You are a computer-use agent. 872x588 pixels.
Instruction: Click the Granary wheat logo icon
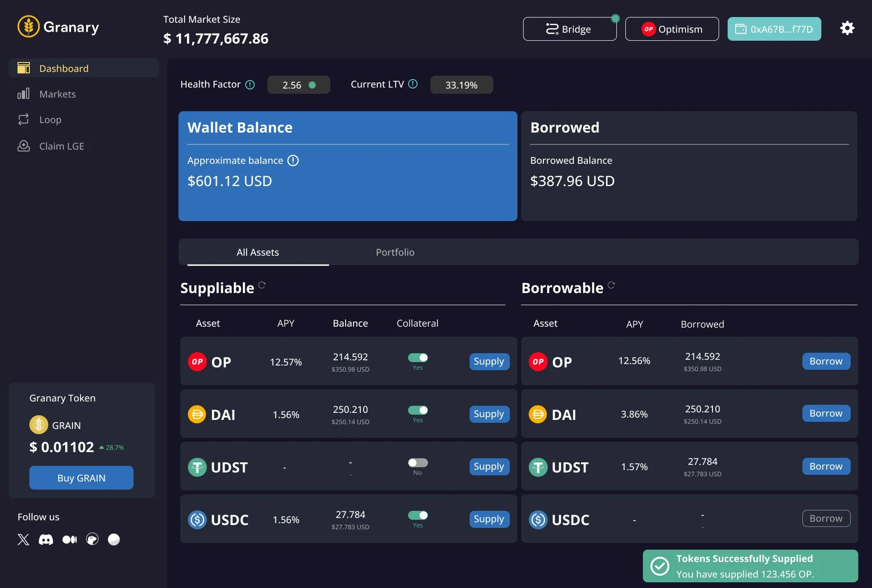point(28,27)
